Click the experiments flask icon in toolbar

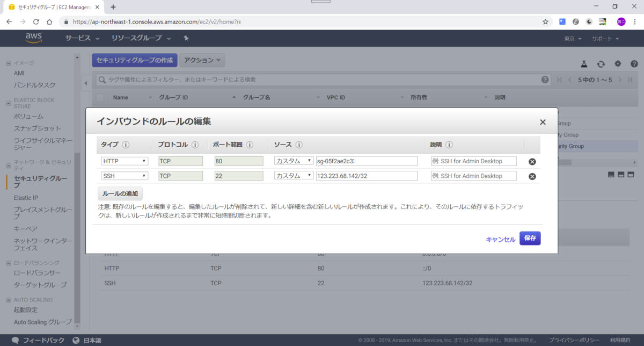[584, 63]
